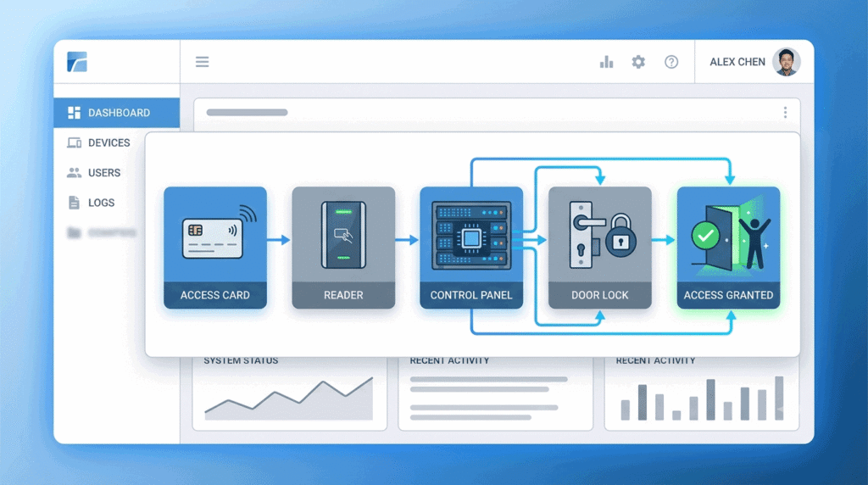
Task: Click the card reader device illustration
Action: tap(343, 236)
